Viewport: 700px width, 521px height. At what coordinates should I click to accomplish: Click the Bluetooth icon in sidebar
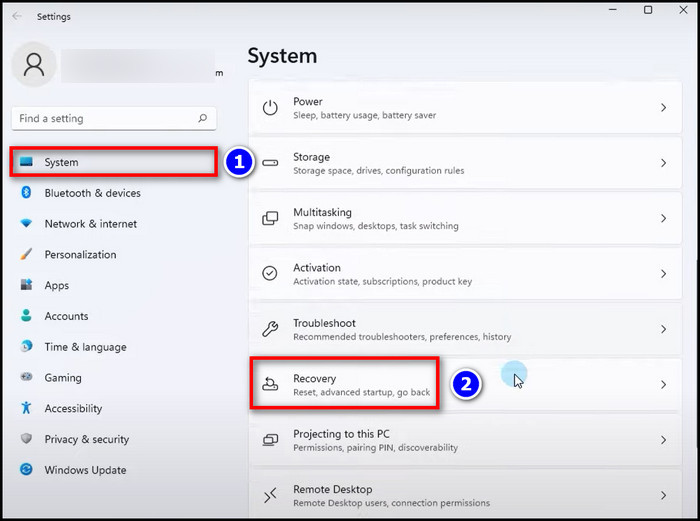(26, 192)
